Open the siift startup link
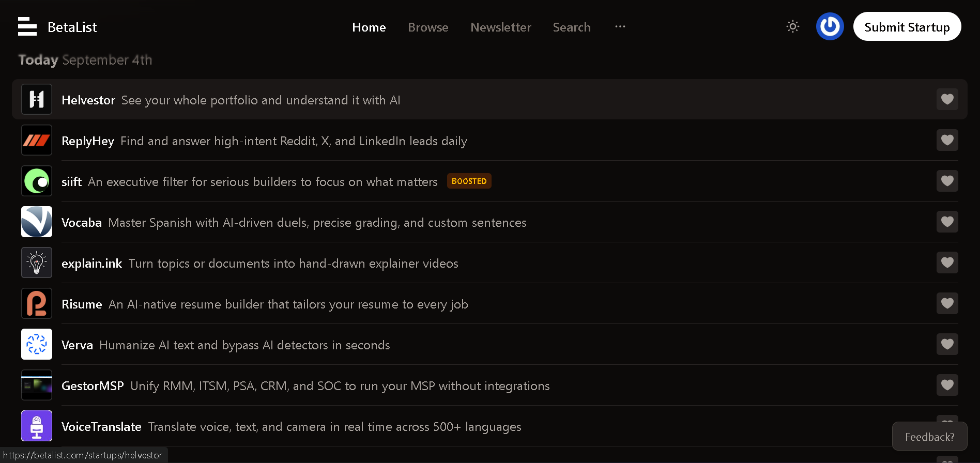 point(71,182)
